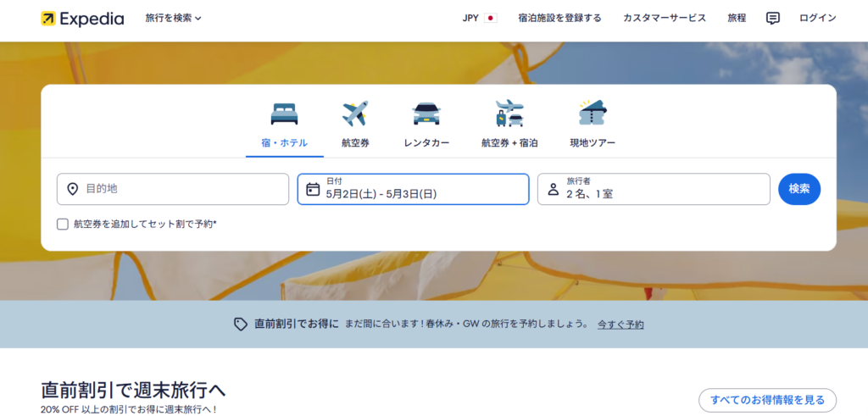This screenshot has width=868, height=416.
Task: Open カスタマーサービス in the header
Action: pos(664,18)
